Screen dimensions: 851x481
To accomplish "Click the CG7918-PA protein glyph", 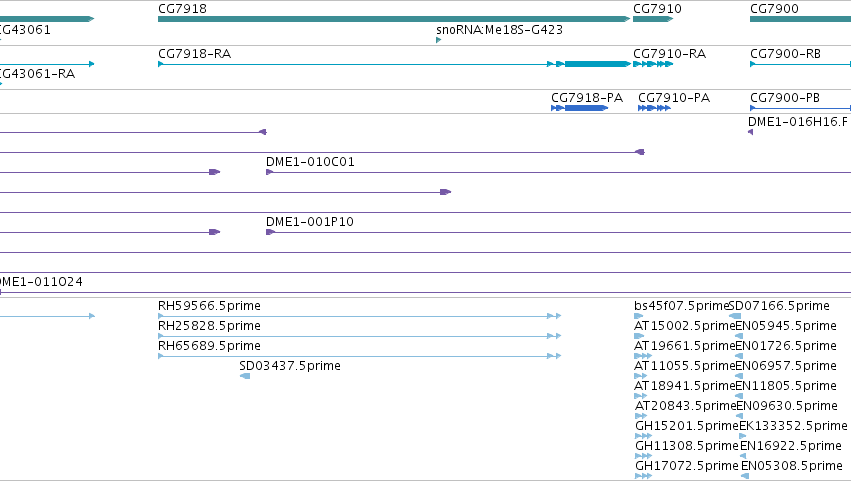I will click(580, 108).
